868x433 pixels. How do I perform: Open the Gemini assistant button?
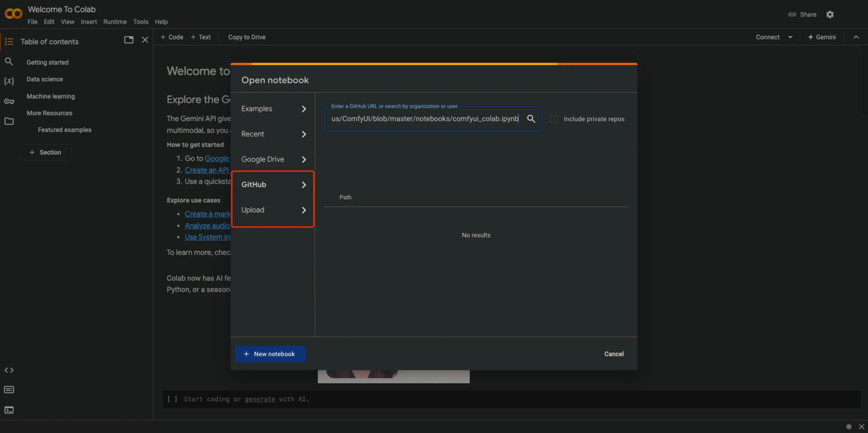pyautogui.click(x=822, y=37)
